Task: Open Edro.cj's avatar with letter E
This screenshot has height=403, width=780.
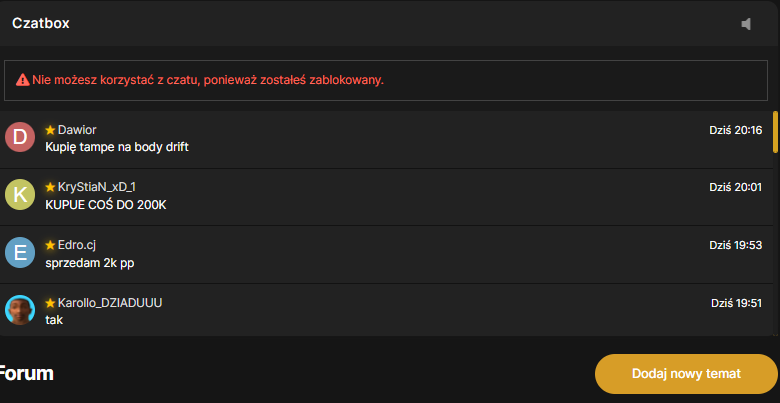Action: pos(20,253)
